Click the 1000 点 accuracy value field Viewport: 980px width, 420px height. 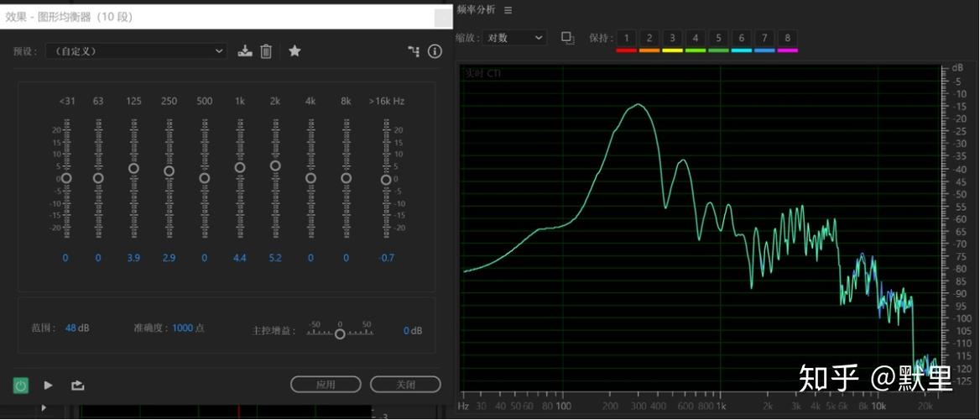pos(188,328)
